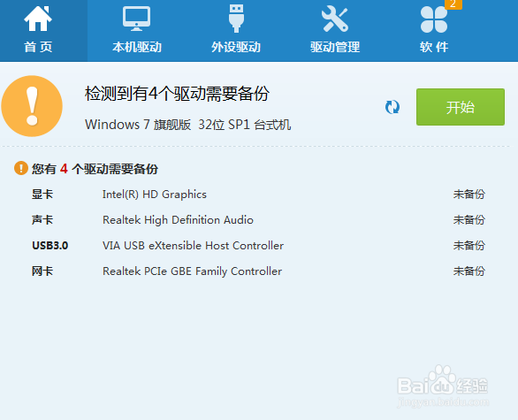518x420 pixels.
Task: Select the USB3.0 row label
Action: pyautogui.click(x=50, y=246)
